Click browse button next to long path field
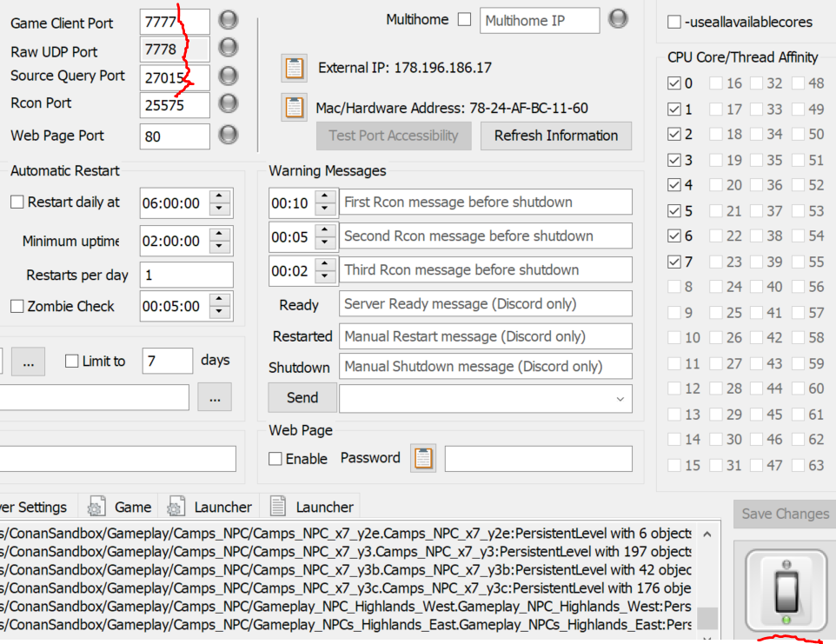 (x=215, y=397)
